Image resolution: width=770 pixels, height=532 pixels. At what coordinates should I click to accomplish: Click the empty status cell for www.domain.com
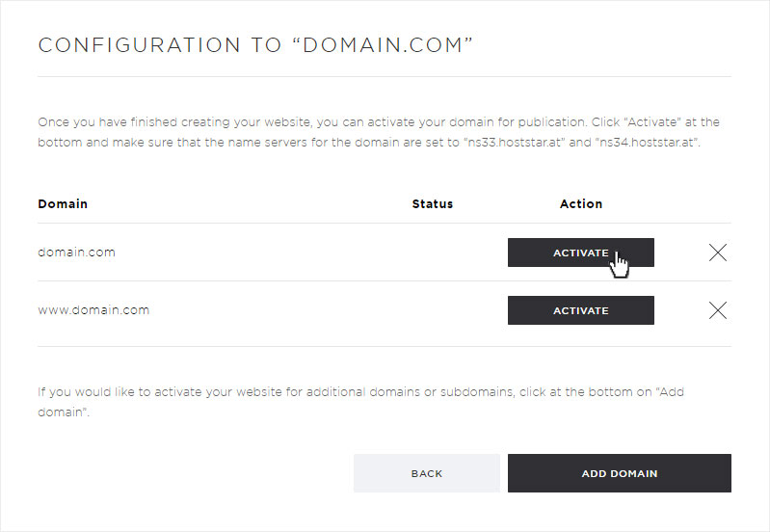pos(432,310)
